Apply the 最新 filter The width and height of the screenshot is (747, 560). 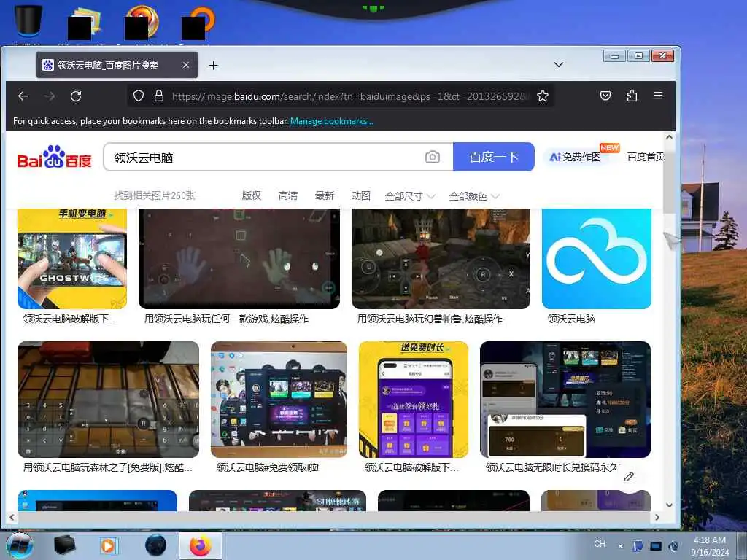click(x=325, y=195)
